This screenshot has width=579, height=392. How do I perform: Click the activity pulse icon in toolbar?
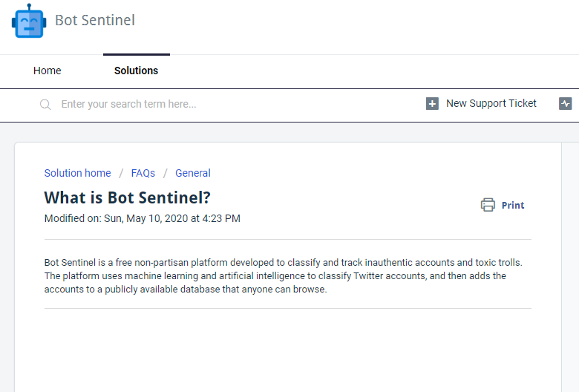pos(565,103)
